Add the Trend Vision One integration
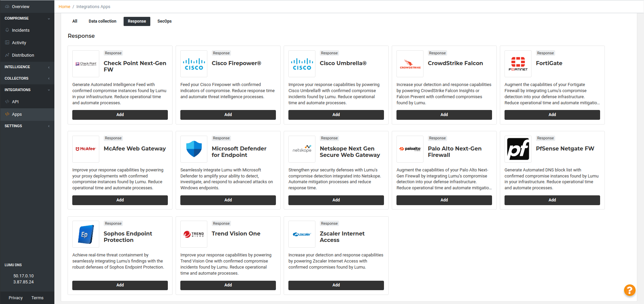 pos(228,285)
